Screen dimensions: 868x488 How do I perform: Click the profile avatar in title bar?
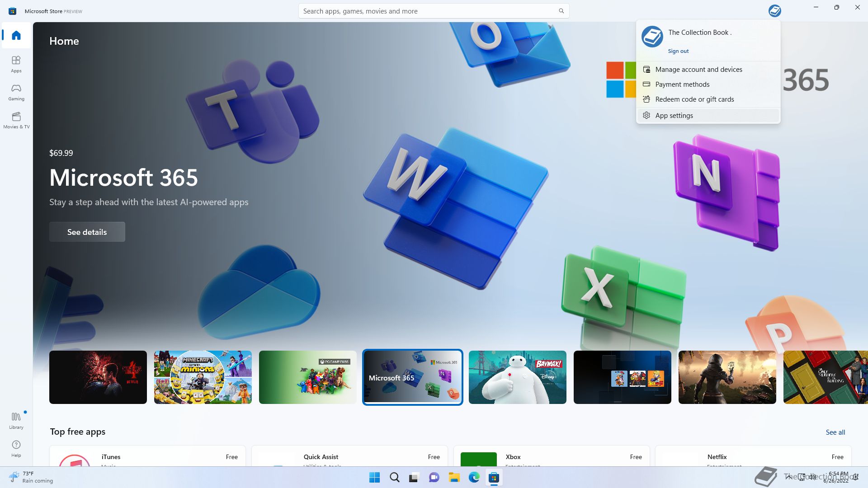click(x=774, y=11)
